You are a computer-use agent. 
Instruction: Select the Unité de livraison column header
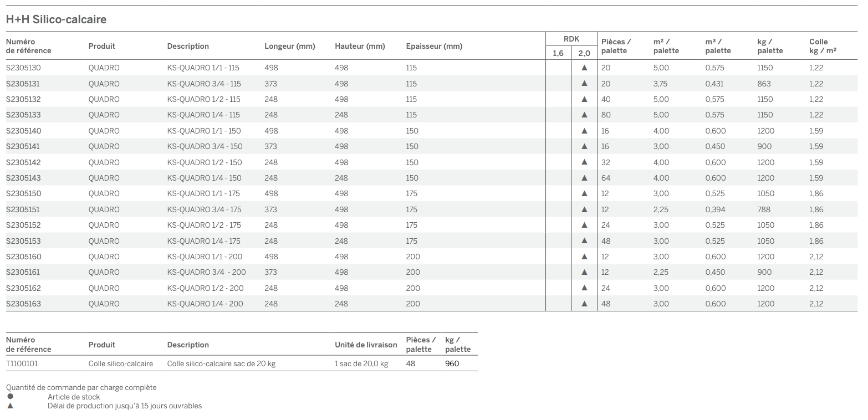pyautogui.click(x=366, y=345)
